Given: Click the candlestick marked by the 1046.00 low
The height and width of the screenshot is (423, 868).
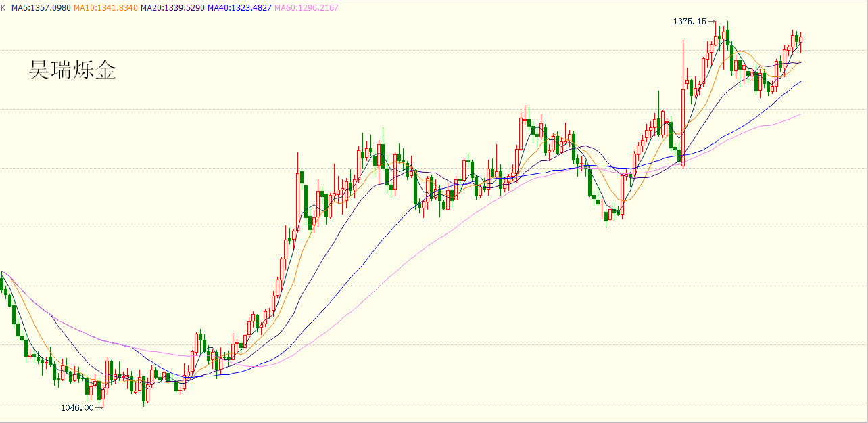Looking at the screenshot, I should tap(103, 393).
